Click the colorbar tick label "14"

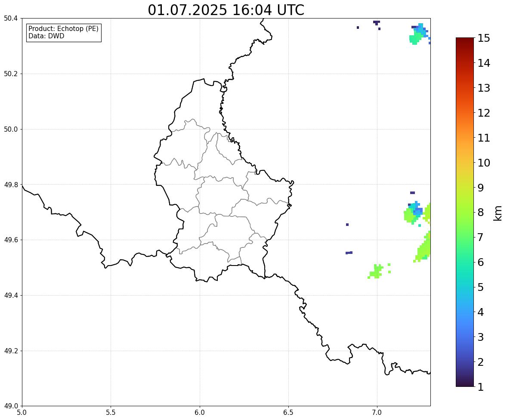pos(484,63)
